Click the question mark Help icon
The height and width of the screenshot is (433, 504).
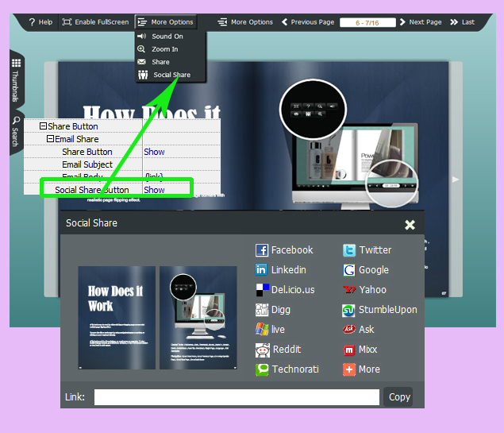point(32,22)
